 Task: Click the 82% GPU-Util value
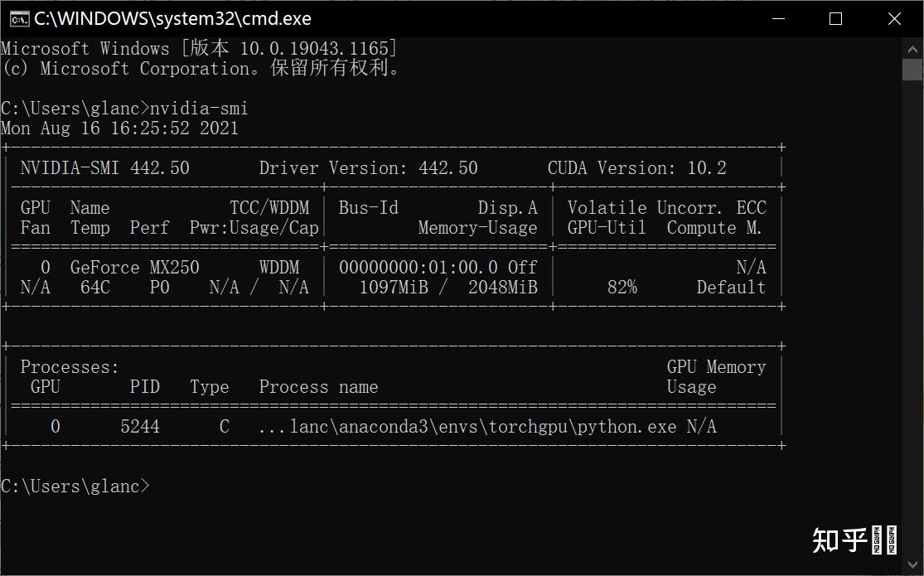(x=622, y=288)
